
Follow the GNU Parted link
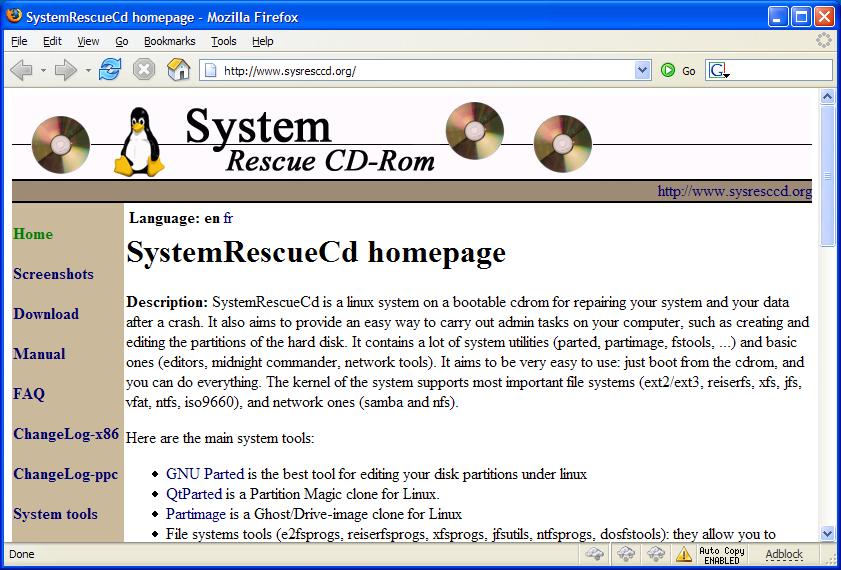(x=205, y=474)
